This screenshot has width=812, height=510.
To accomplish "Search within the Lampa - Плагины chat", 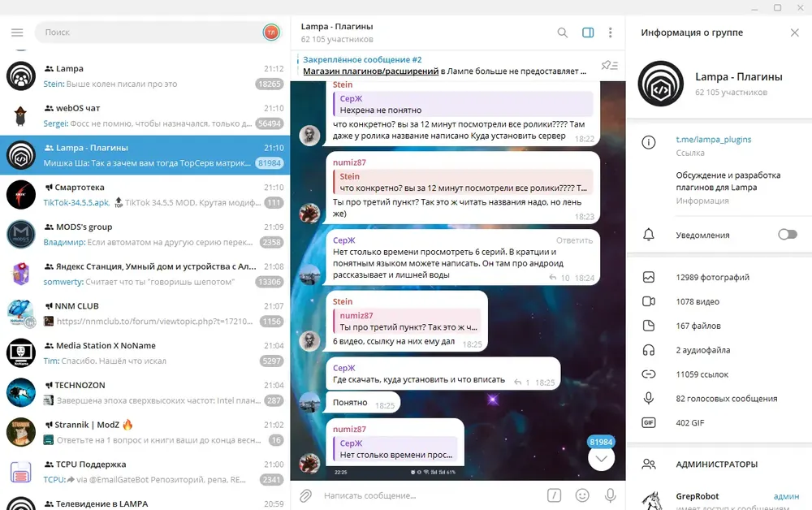I will pyautogui.click(x=563, y=32).
